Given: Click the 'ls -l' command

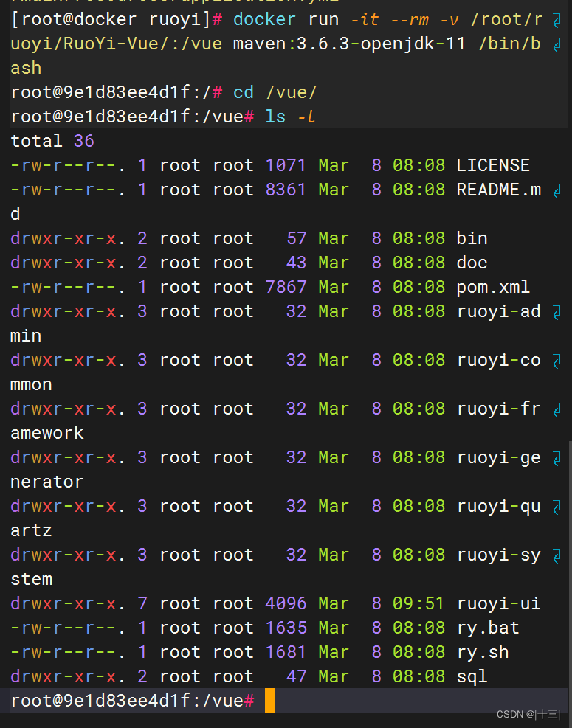Looking at the screenshot, I should click(x=290, y=117).
